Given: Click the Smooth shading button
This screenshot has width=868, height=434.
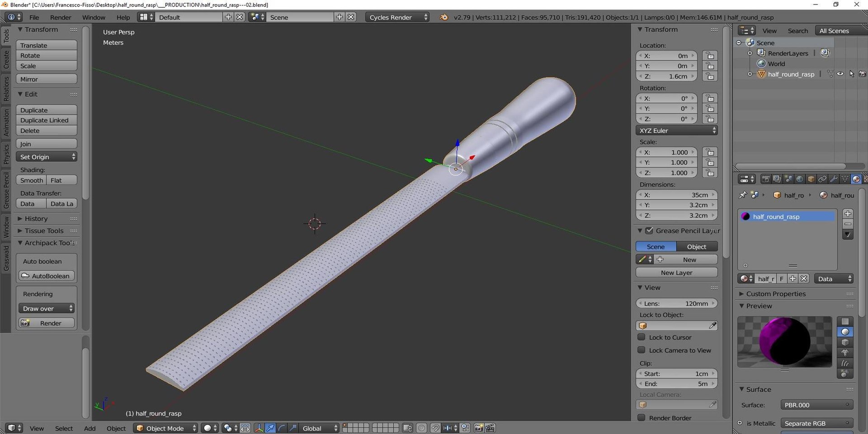Looking at the screenshot, I should tap(32, 180).
